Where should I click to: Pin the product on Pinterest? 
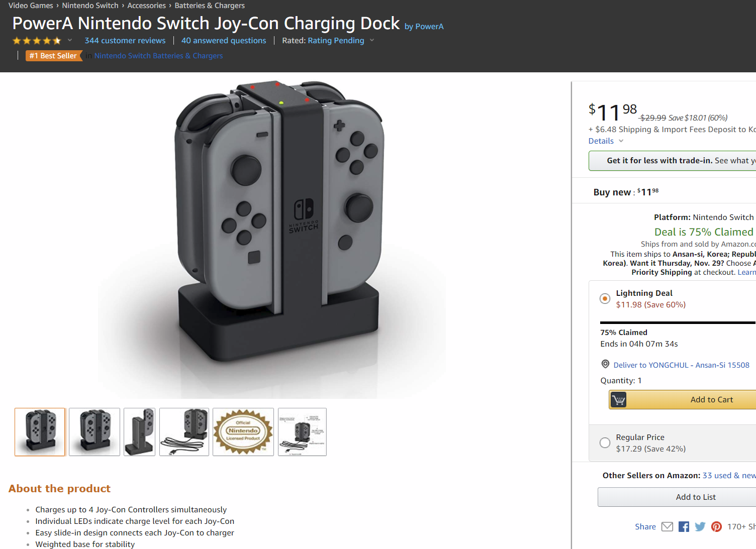click(x=717, y=526)
